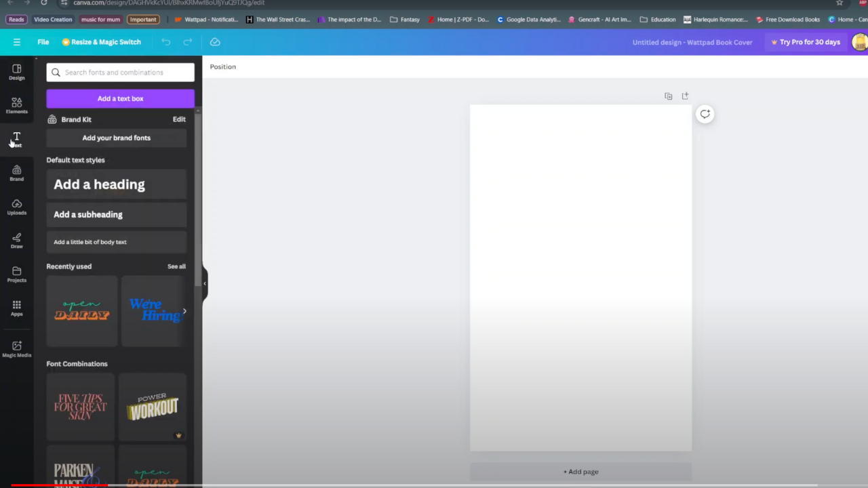The width and height of the screenshot is (868, 488).
Task: Click See all recently used
Action: (x=176, y=266)
